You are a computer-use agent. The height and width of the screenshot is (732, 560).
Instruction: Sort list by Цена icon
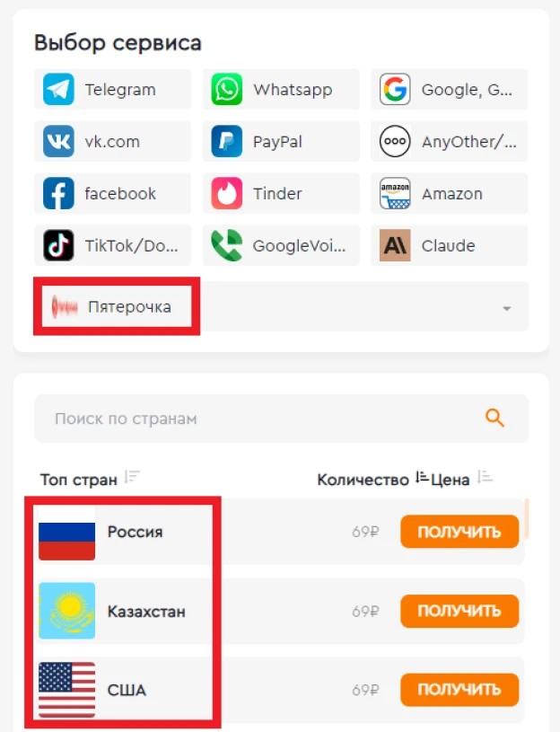(x=485, y=478)
